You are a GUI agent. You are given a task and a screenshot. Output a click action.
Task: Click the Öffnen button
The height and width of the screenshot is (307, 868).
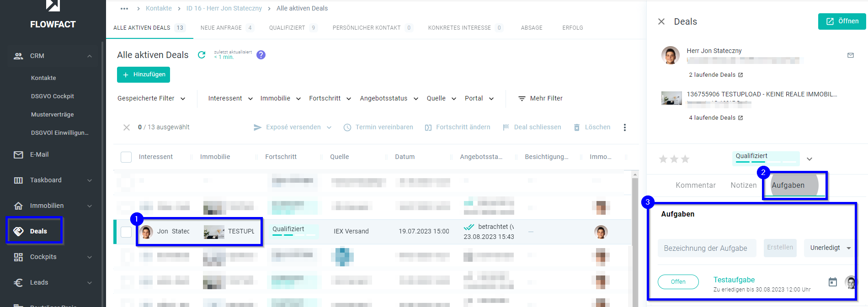click(841, 21)
